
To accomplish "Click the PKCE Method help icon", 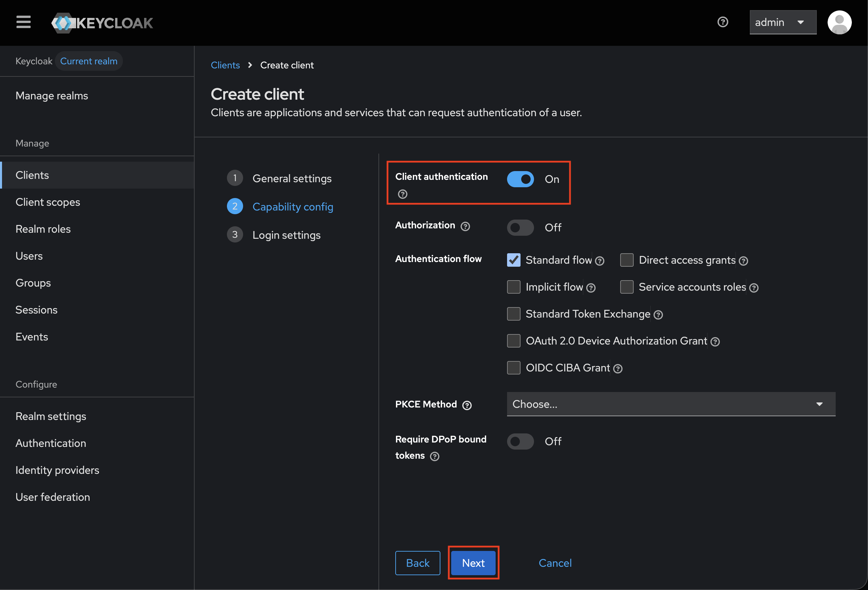I will 467,405.
